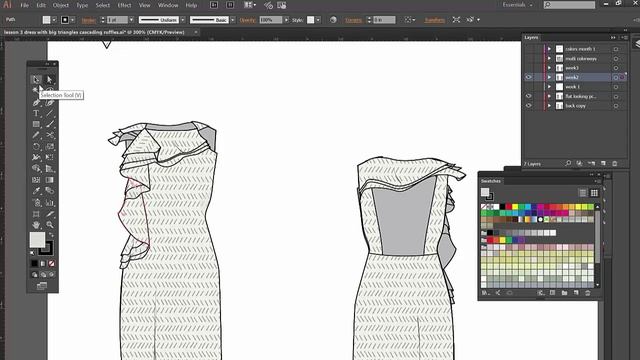Click Delete Swatch trash icon

pyautogui.click(x=588, y=293)
